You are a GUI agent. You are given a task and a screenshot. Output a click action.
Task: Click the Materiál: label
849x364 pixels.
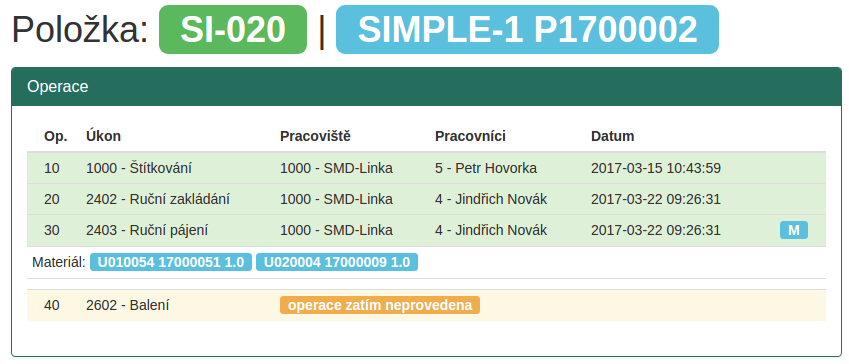pyautogui.click(x=59, y=263)
